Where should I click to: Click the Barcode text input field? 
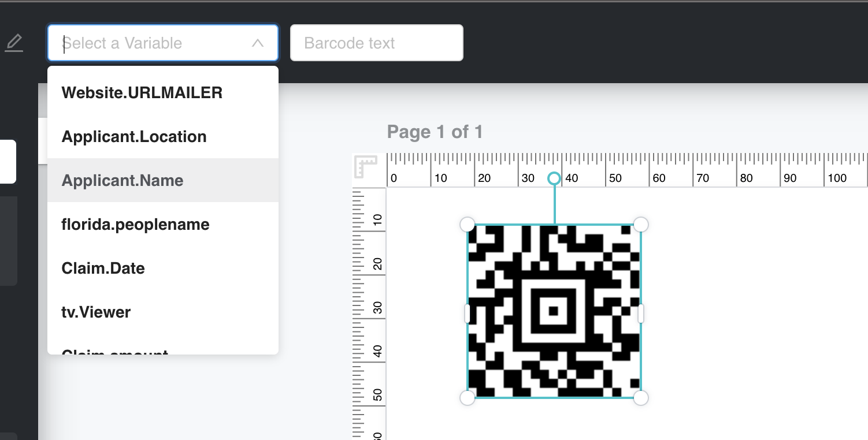[376, 43]
